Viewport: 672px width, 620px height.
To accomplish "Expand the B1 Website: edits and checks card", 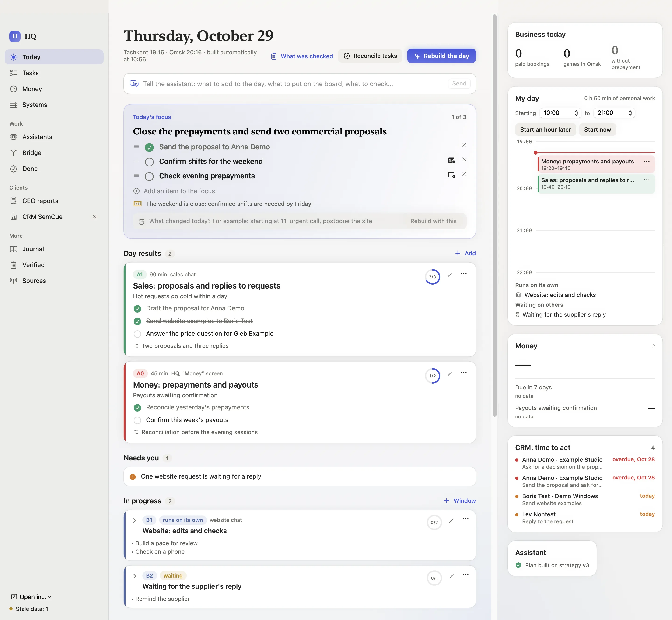I will pos(134,521).
